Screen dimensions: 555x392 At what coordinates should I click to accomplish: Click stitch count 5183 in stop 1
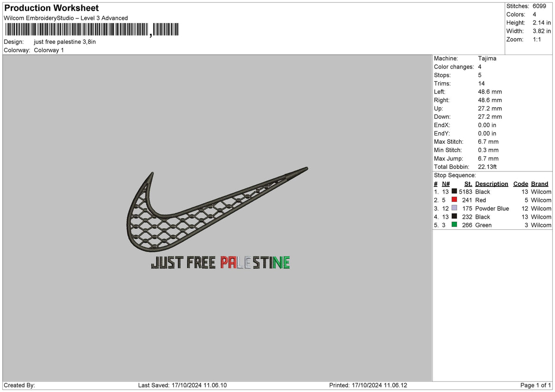(465, 191)
